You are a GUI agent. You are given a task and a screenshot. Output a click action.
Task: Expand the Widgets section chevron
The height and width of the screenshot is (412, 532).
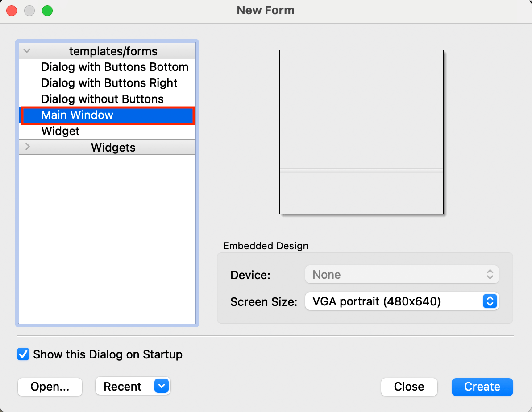click(x=28, y=147)
